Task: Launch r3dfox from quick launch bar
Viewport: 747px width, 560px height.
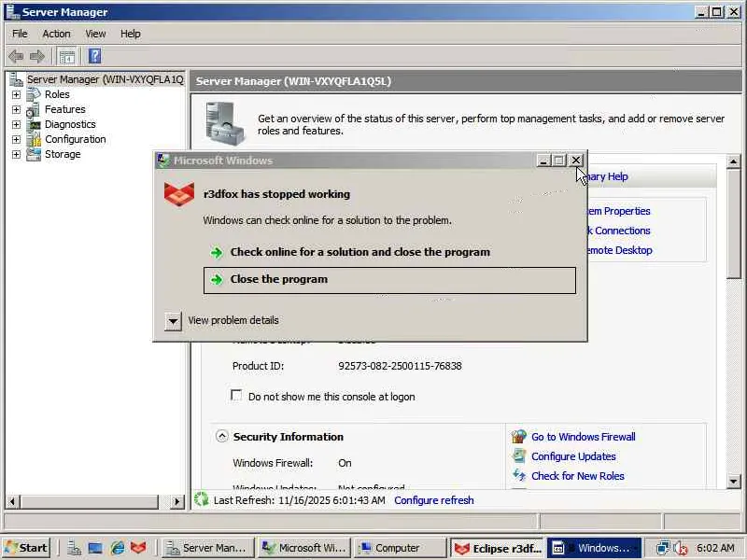Action: tap(138, 548)
